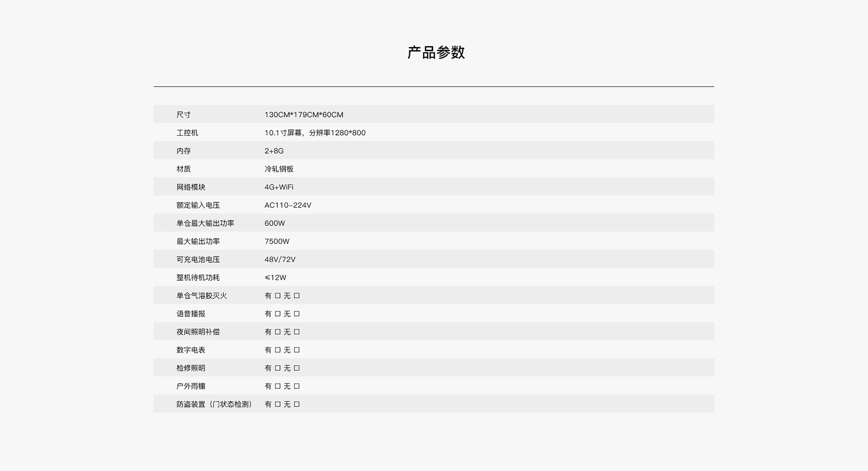The width and height of the screenshot is (868, 471).
Task: Select 无 checkbox in 夜间照明补偿 row
Action: 297,332
